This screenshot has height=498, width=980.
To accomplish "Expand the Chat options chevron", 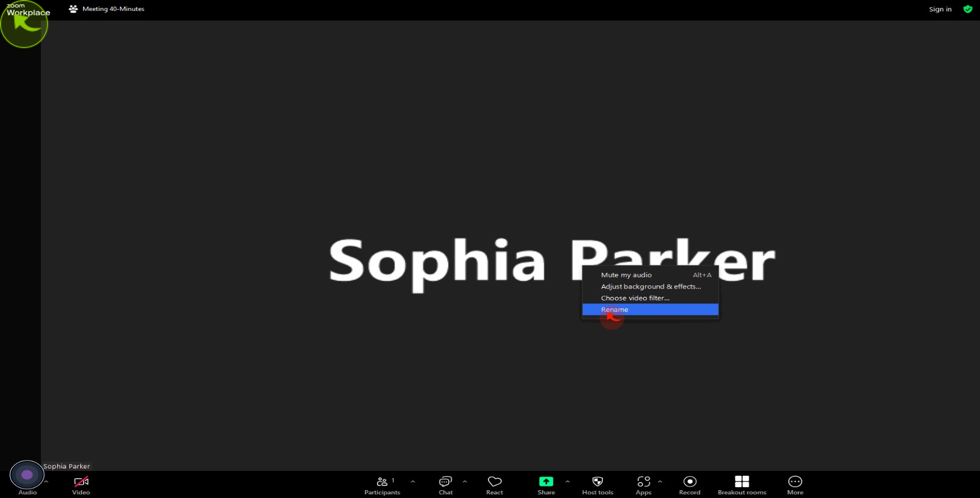I will 464,481.
